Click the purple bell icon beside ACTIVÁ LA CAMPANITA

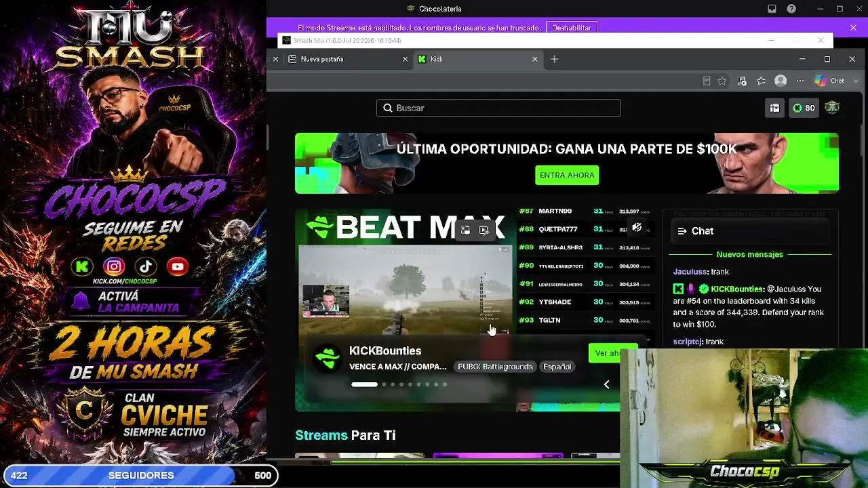[x=81, y=301]
